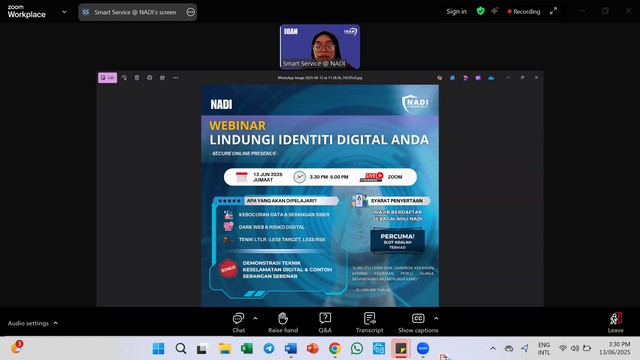Click Raise hand in Zoom toolbar

coord(283,322)
